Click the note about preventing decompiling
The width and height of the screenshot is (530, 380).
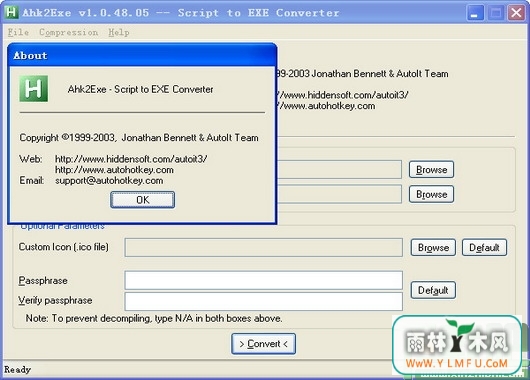tap(154, 318)
